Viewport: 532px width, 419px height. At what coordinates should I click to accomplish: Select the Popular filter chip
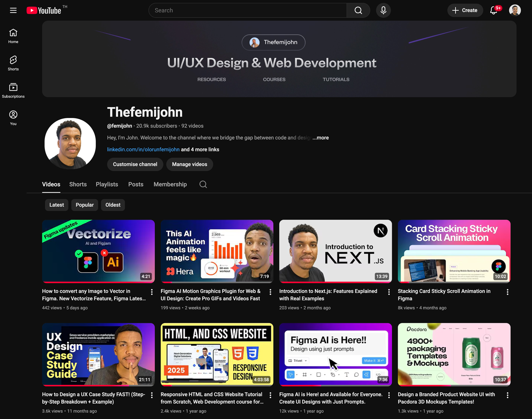point(85,205)
